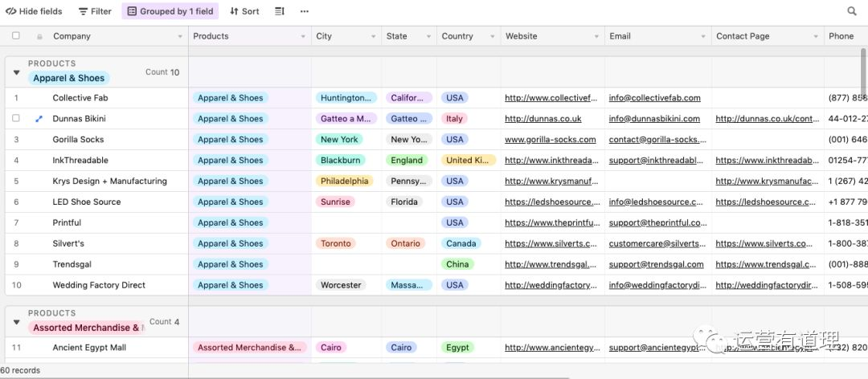Click Grouped by 1 field button

[x=170, y=11]
